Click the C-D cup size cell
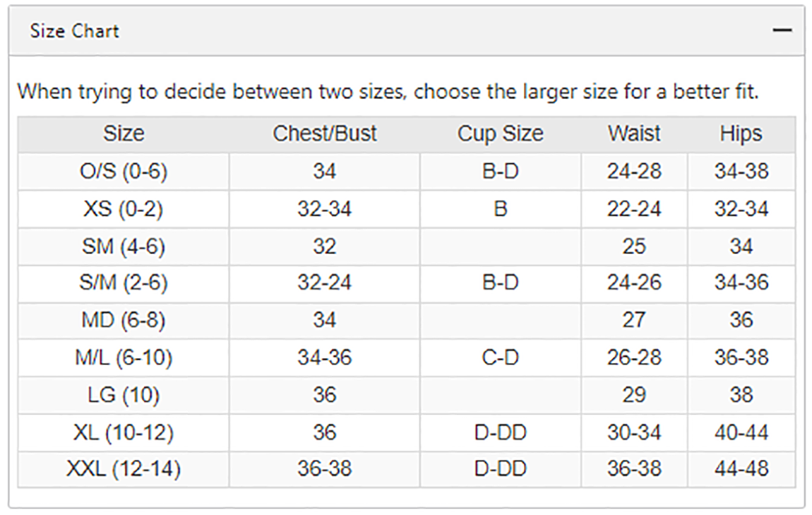This screenshot has height=515, width=812. (500, 357)
